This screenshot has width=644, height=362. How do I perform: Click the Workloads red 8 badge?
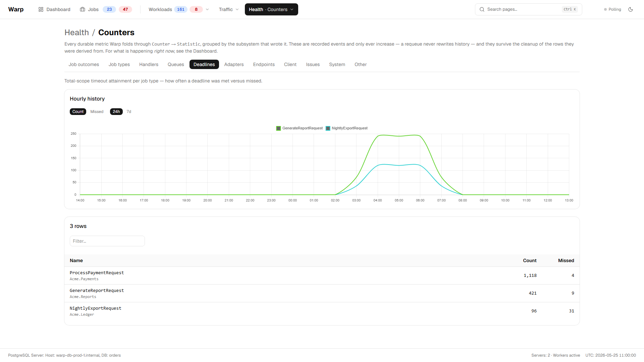pos(196,9)
